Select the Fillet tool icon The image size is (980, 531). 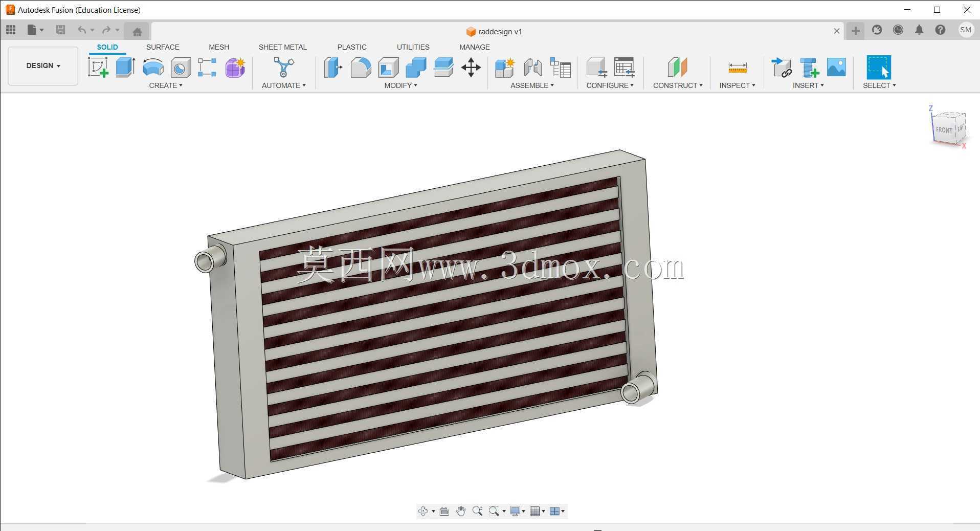(x=361, y=67)
